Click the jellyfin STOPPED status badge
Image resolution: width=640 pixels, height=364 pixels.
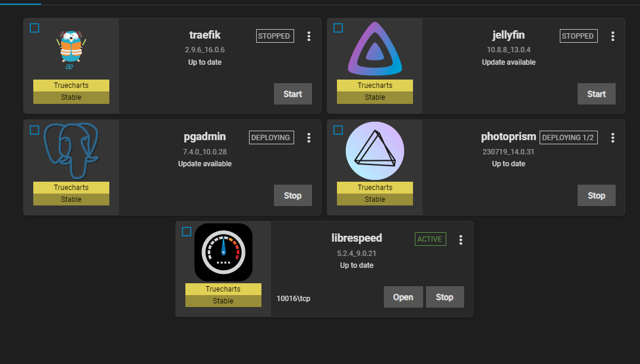[578, 36]
